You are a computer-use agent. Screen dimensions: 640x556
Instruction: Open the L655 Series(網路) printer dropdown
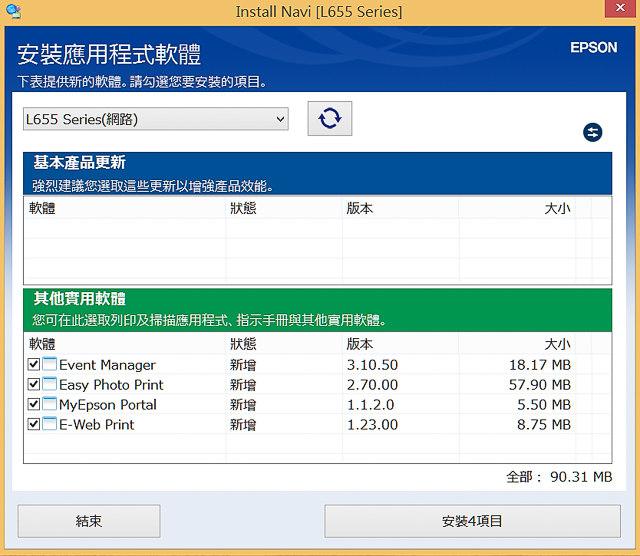[156, 119]
